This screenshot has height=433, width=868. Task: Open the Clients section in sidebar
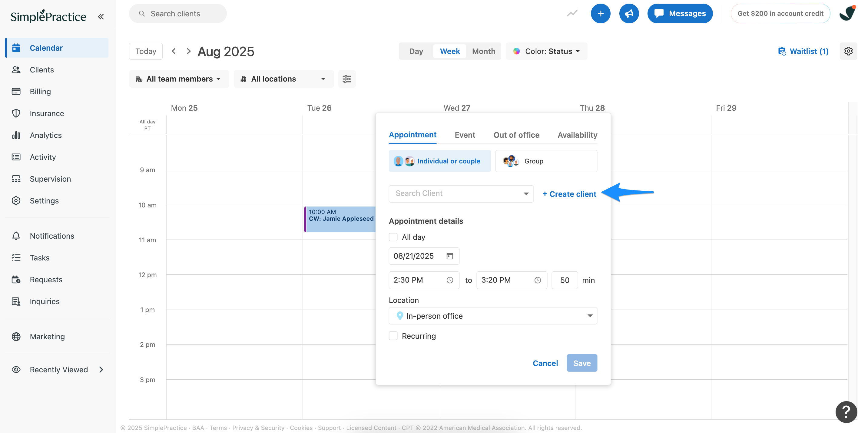(x=42, y=69)
